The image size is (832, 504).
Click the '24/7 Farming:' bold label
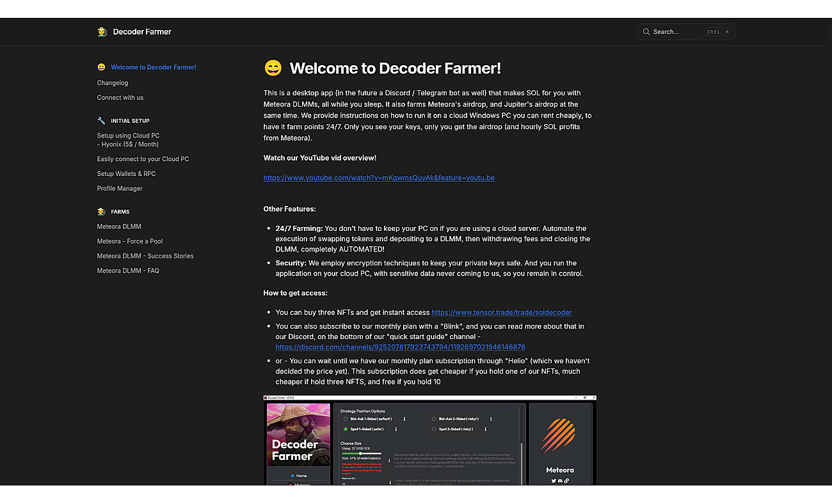(299, 228)
